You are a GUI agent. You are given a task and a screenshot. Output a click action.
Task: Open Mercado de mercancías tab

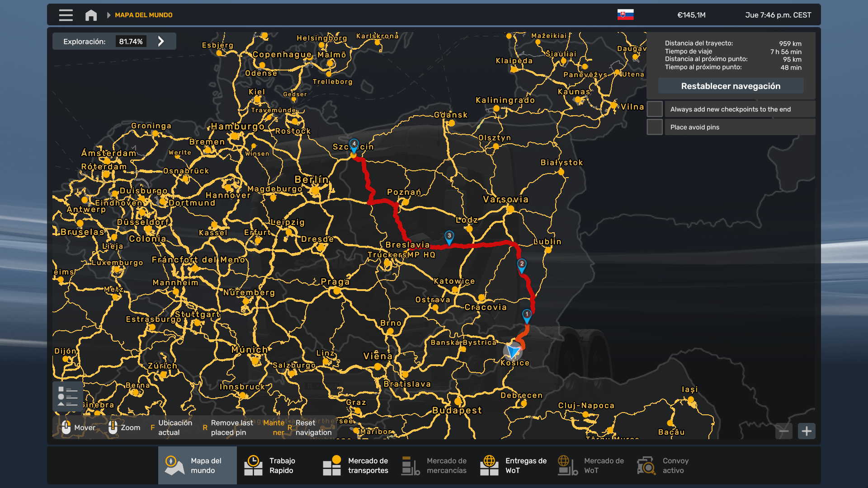tap(434, 465)
